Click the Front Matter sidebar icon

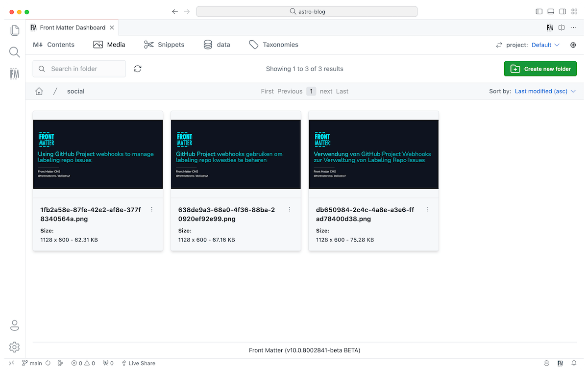[15, 74]
